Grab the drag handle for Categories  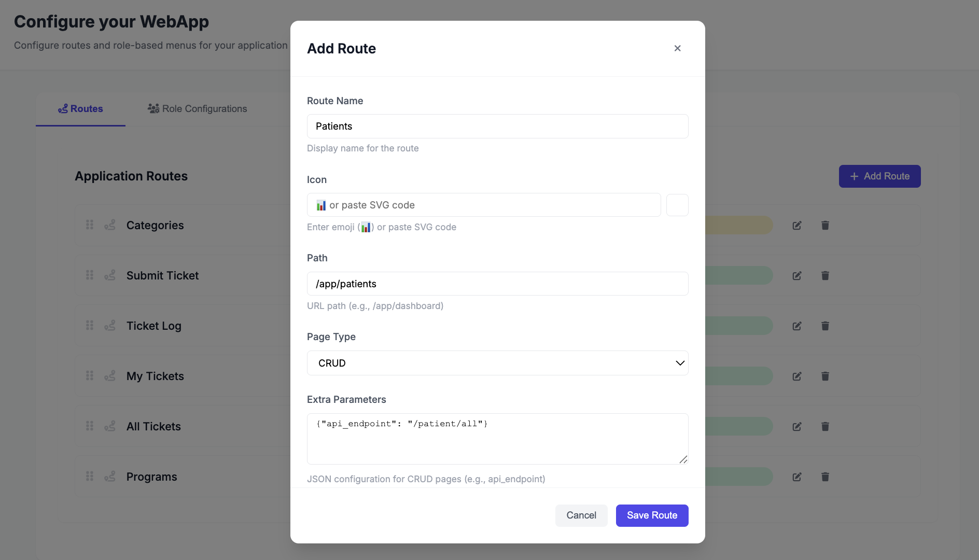[x=90, y=225]
